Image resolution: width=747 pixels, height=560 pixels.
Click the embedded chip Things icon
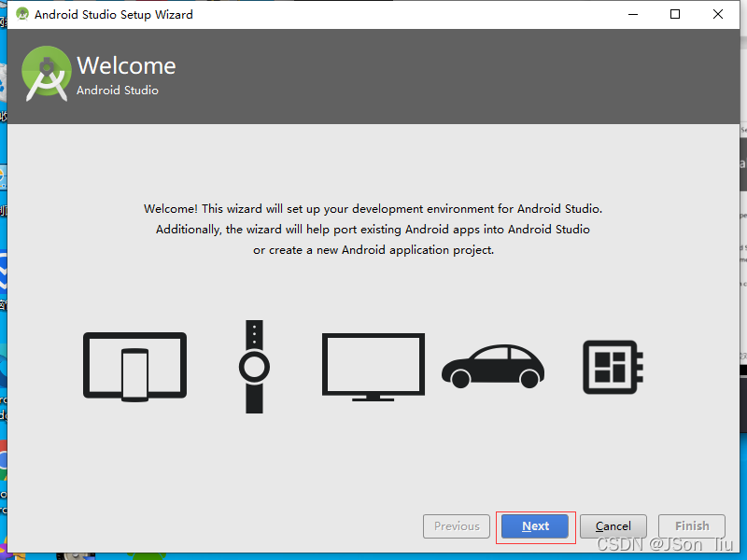613,367
